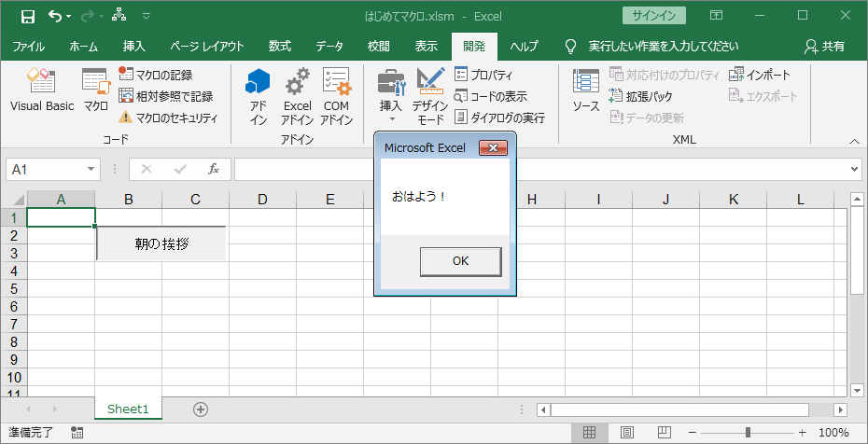Switch to the ribbon 挿入 tab
Image resolution: width=868 pixels, height=444 pixels.
[134, 47]
